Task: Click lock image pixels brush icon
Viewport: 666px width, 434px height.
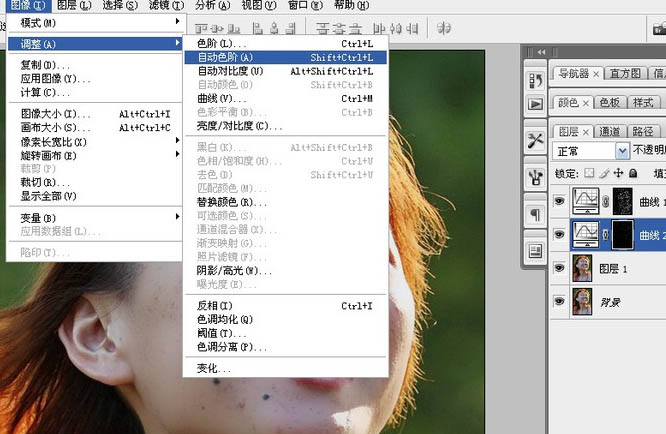Action: 606,174
